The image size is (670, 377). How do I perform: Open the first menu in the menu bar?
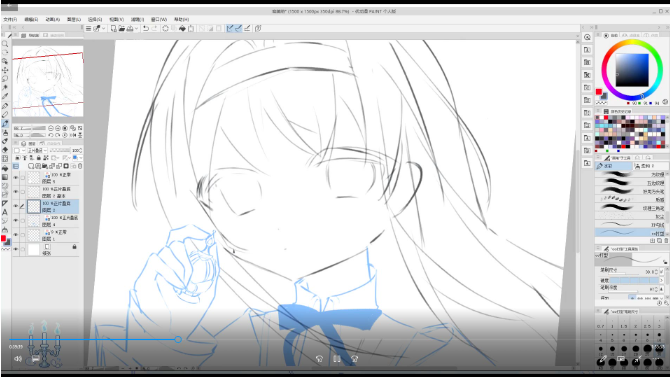(x=10, y=19)
